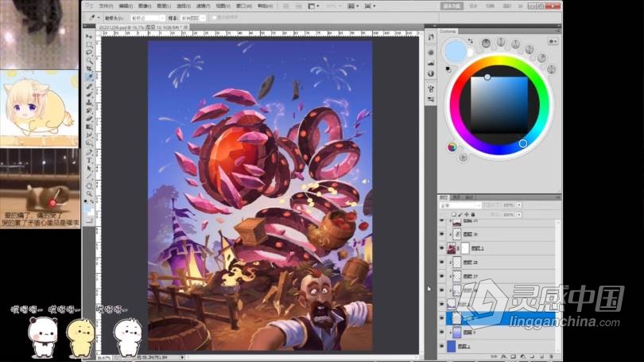
Task: Open the View Extras dropdown in the top bar
Action: [314, 6]
